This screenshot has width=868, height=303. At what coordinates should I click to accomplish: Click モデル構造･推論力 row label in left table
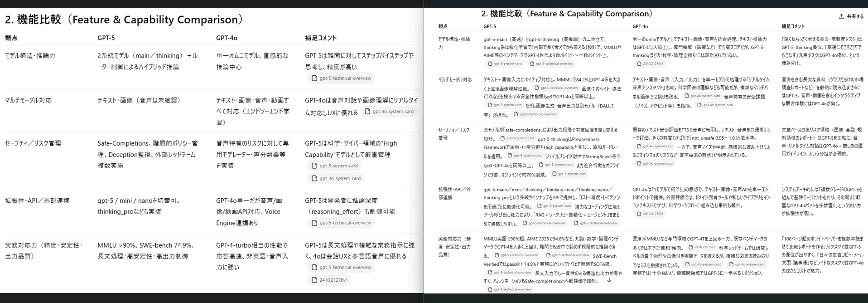[x=30, y=56]
